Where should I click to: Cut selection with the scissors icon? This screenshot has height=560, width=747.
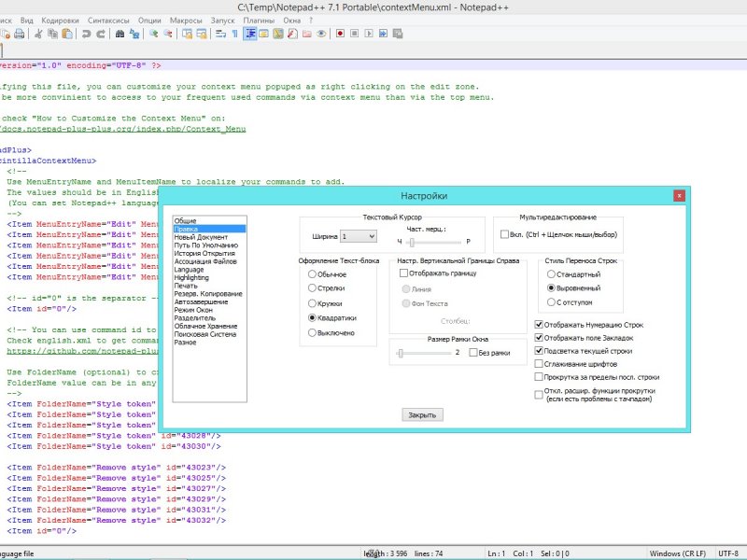pos(38,34)
